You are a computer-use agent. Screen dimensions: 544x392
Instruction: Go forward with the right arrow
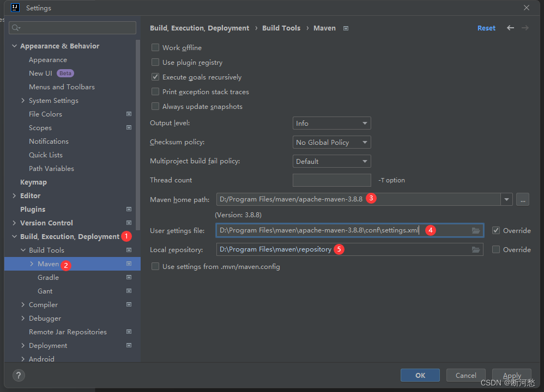[x=525, y=28]
